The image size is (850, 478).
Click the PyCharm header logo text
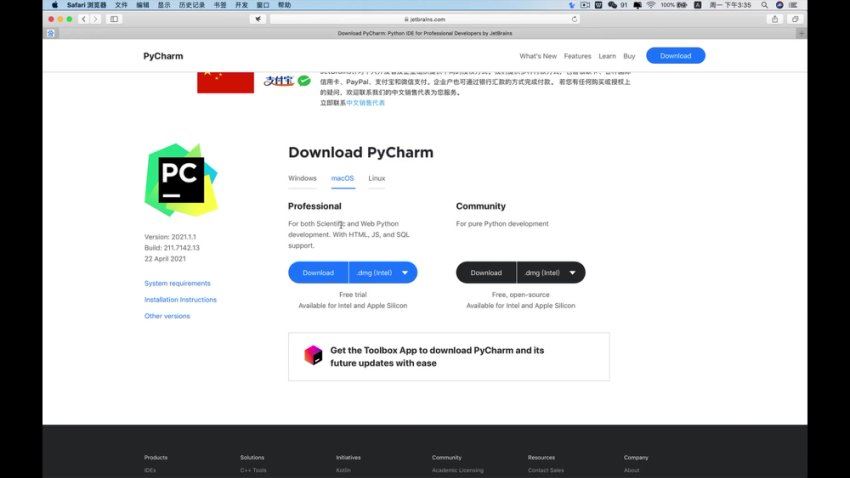[x=163, y=56]
